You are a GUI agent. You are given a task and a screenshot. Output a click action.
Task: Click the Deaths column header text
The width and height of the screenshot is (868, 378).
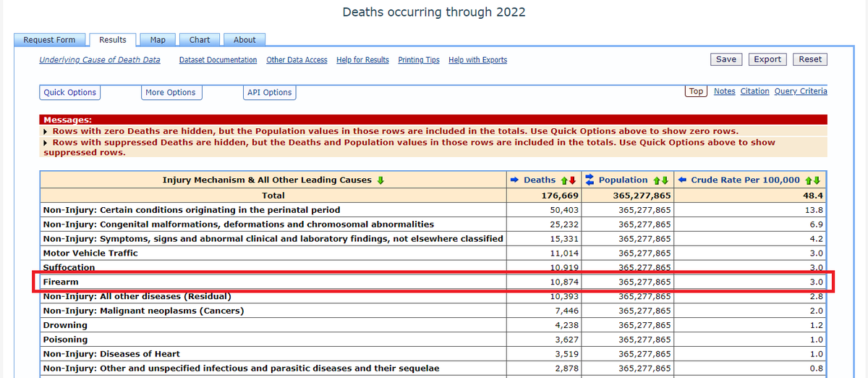540,180
